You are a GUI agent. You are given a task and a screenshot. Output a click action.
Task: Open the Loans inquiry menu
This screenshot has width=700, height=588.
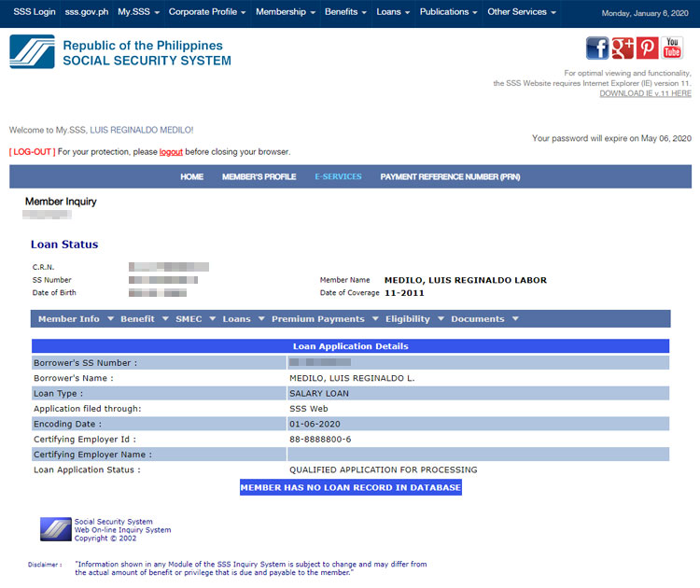click(x=237, y=319)
